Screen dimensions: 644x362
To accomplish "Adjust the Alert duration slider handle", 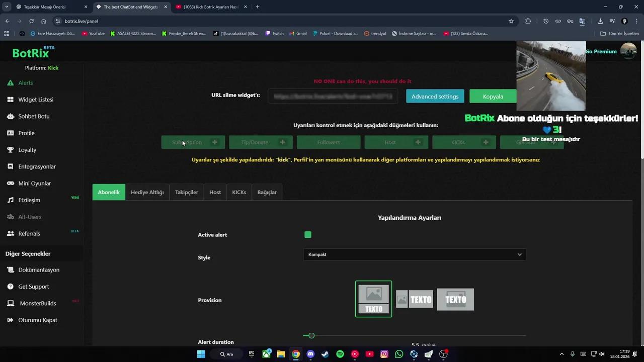I will click(311, 335).
